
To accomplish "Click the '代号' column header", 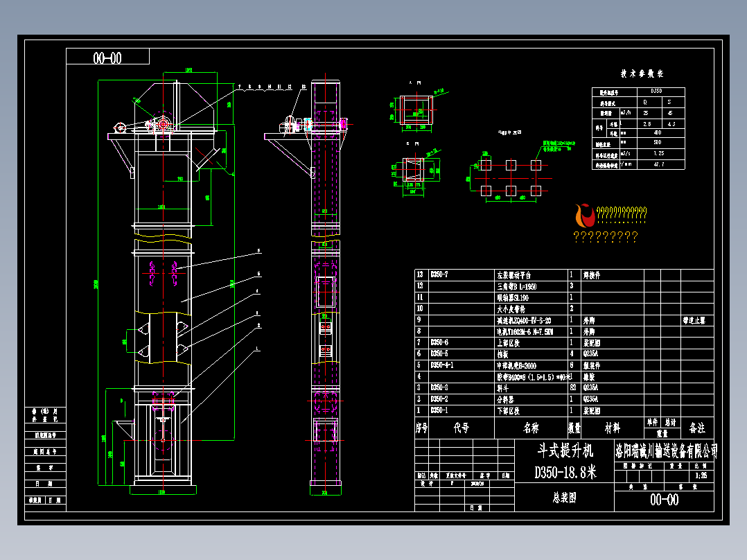I will pos(462,428).
